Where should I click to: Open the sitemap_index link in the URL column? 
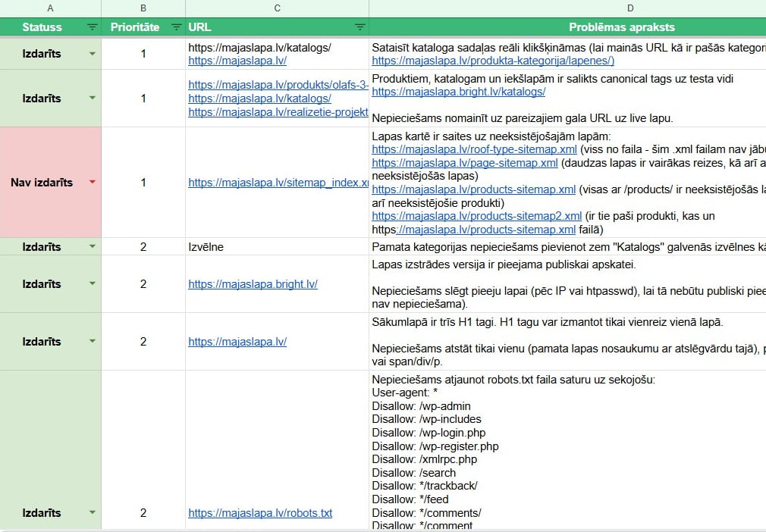(278, 183)
